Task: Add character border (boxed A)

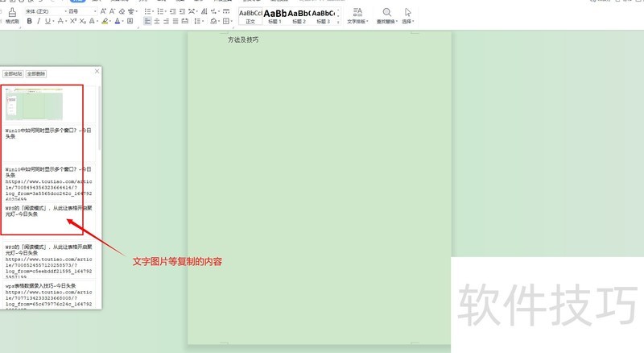Action: click(x=130, y=21)
